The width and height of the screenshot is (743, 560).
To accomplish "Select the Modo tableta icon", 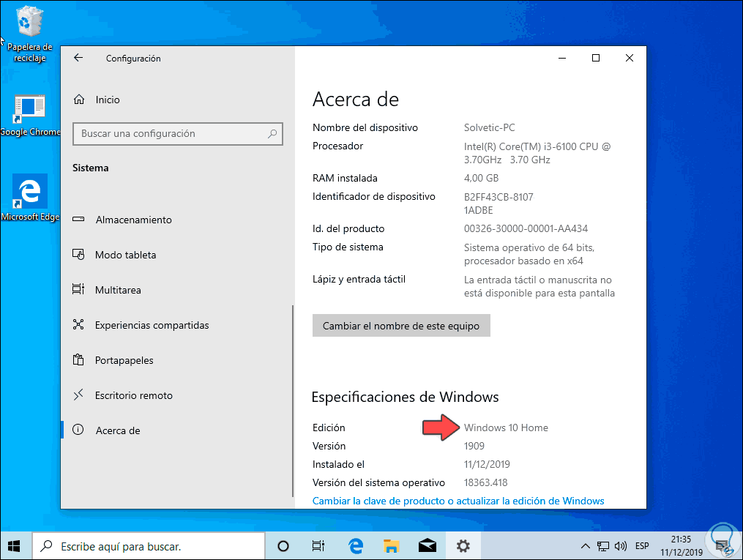I will coord(78,255).
